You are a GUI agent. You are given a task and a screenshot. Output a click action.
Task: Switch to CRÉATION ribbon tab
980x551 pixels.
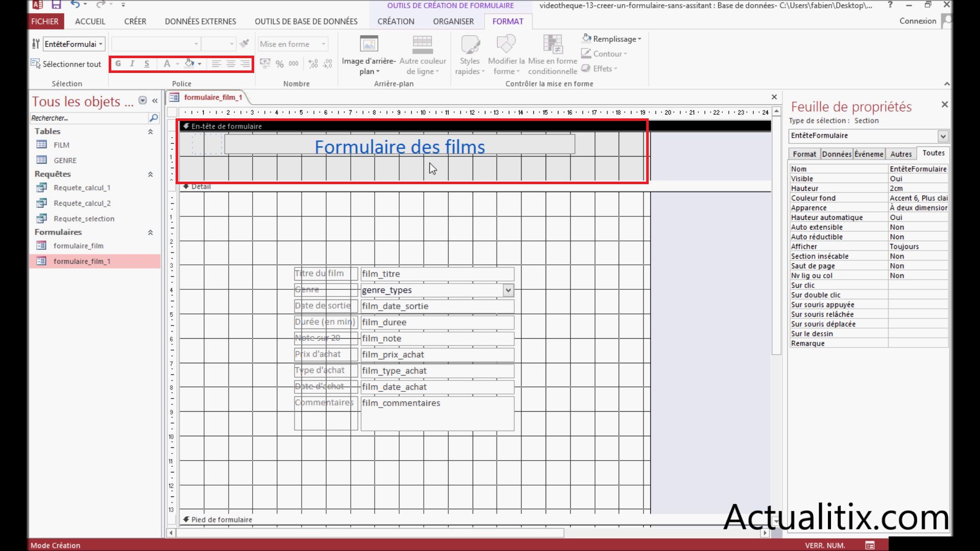pos(396,21)
